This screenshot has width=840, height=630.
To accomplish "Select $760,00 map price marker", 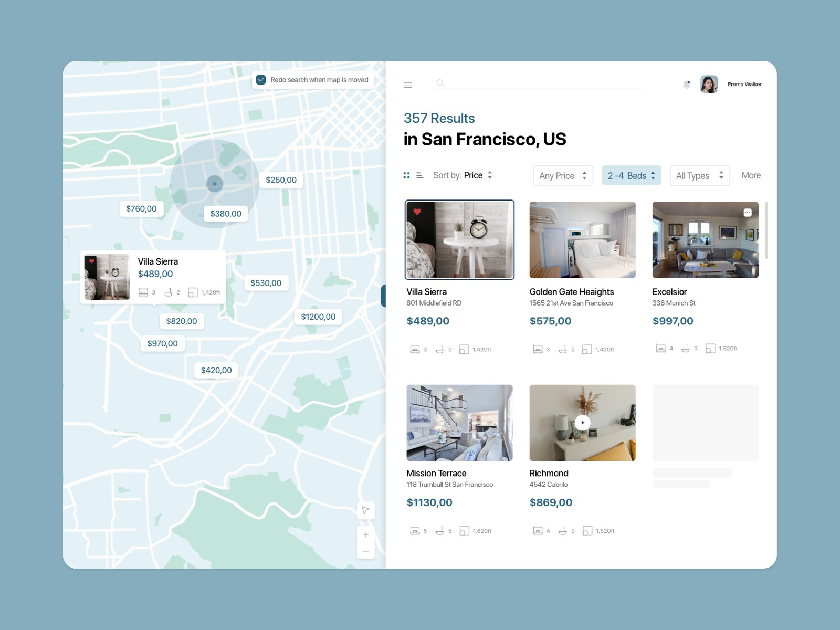I will click(141, 208).
